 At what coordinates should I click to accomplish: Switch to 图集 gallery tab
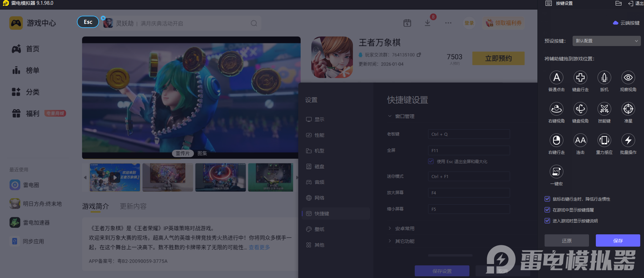pyautogui.click(x=202, y=153)
